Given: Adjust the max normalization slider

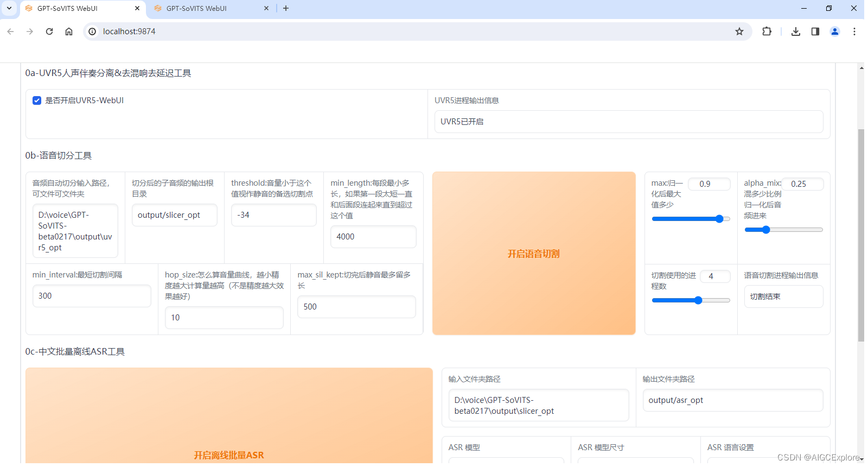Looking at the screenshot, I should click(691, 219).
